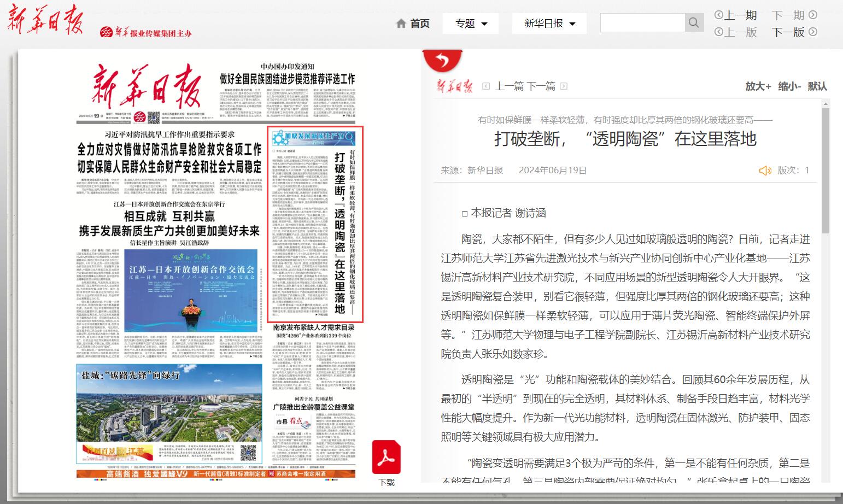The image size is (843, 504).
Task: Click the search magnifier icon
Action: [x=694, y=22]
